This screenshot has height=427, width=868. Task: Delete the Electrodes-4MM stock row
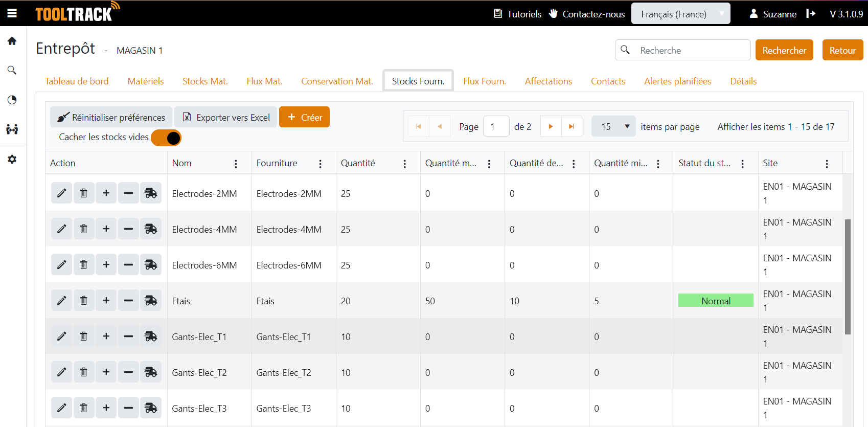(84, 229)
